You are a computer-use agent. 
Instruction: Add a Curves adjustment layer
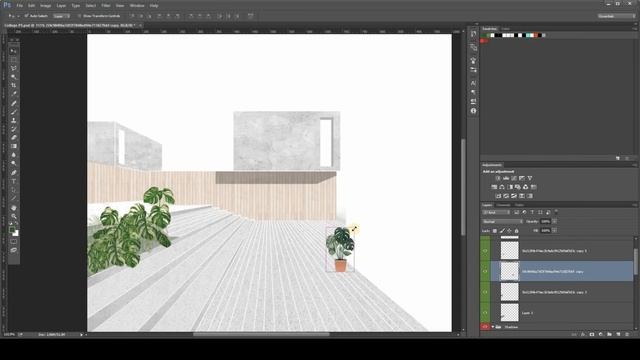[x=513, y=178]
